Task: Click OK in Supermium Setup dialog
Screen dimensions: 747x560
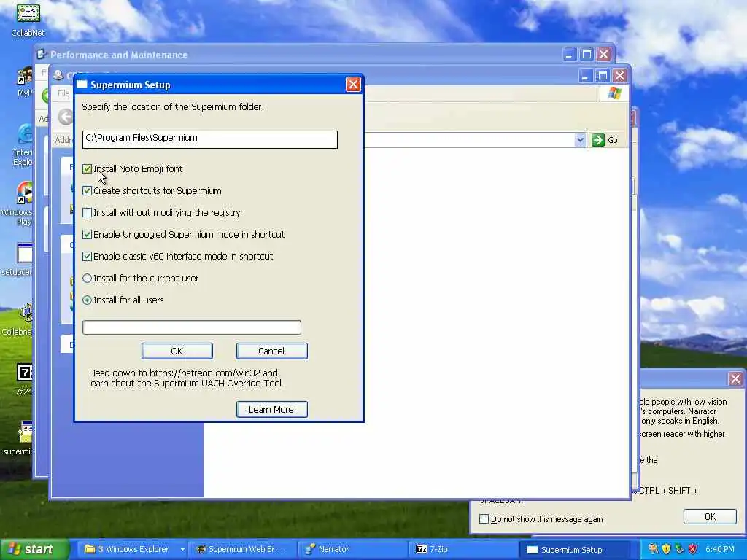Action: click(177, 351)
